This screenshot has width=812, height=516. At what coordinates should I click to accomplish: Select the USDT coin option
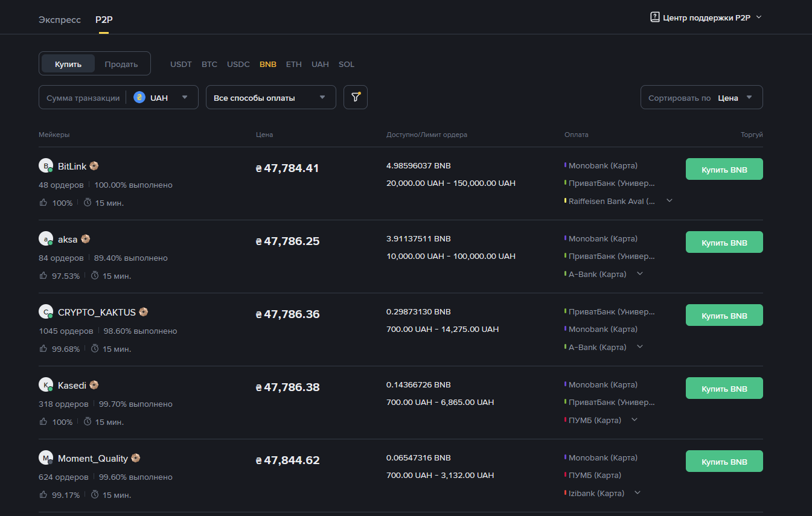181,64
